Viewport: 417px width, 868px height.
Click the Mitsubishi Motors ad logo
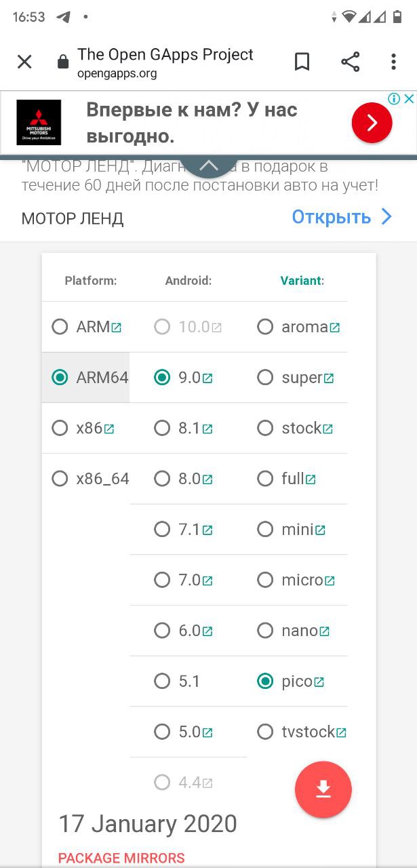pos(39,122)
